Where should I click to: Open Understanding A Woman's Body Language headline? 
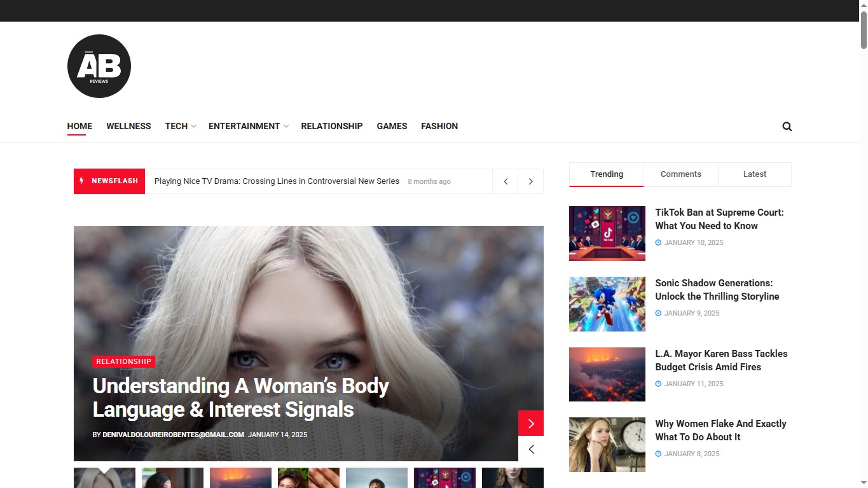click(240, 398)
